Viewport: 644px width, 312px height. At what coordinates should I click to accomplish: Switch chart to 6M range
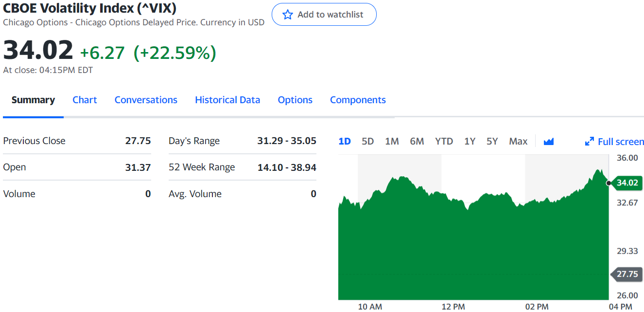point(417,141)
